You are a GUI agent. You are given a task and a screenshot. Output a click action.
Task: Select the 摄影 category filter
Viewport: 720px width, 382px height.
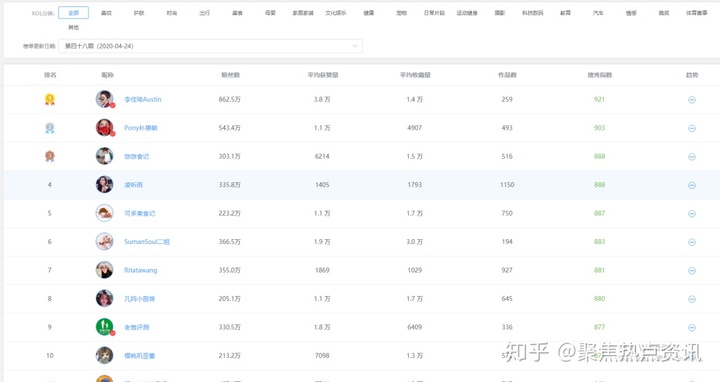tap(500, 13)
